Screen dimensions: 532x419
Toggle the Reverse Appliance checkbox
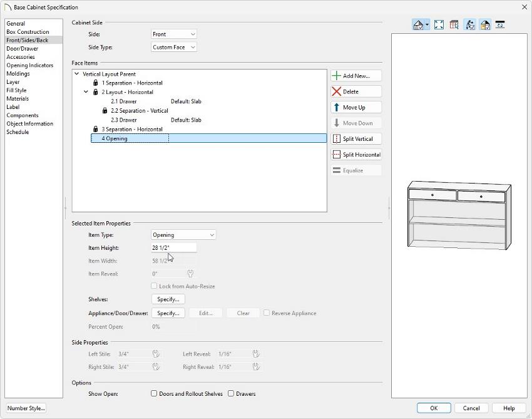(267, 313)
